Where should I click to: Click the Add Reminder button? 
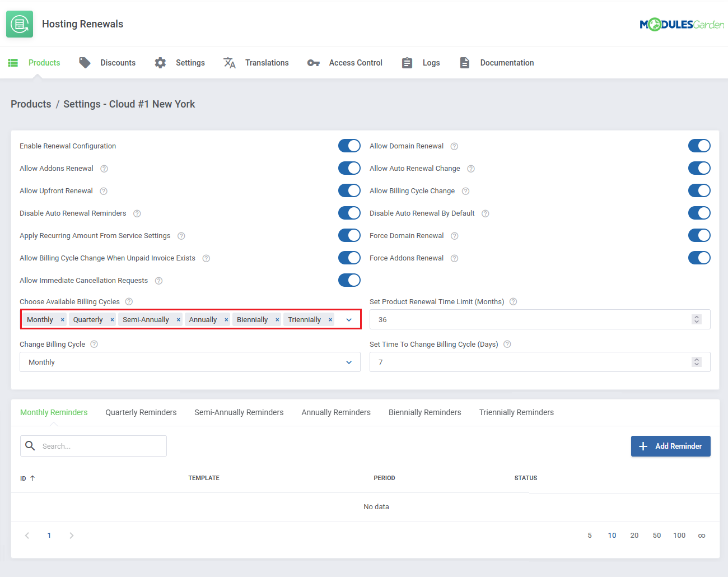point(671,446)
